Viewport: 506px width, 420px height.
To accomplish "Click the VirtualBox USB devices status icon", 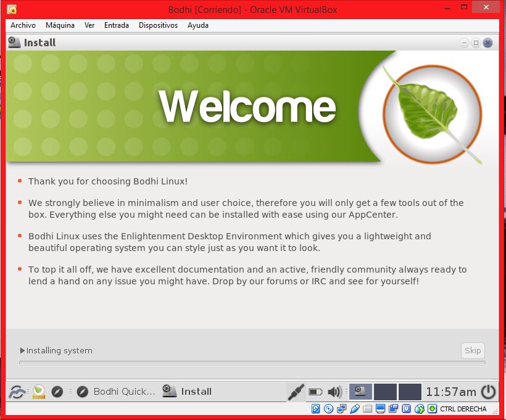I will [354, 409].
